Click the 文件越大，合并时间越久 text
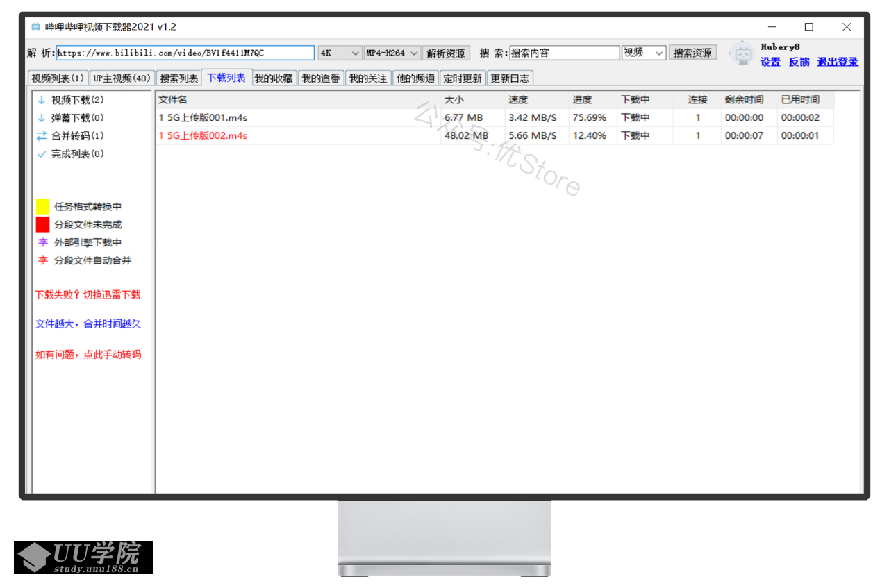Image resolution: width=889 pixels, height=588 pixels. [88, 324]
